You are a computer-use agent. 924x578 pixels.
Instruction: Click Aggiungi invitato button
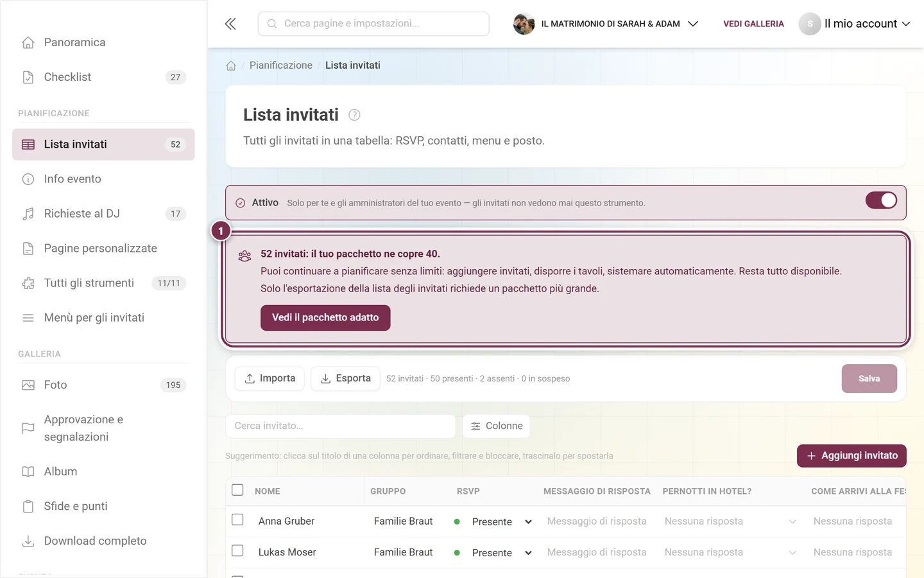click(x=851, y=456)
